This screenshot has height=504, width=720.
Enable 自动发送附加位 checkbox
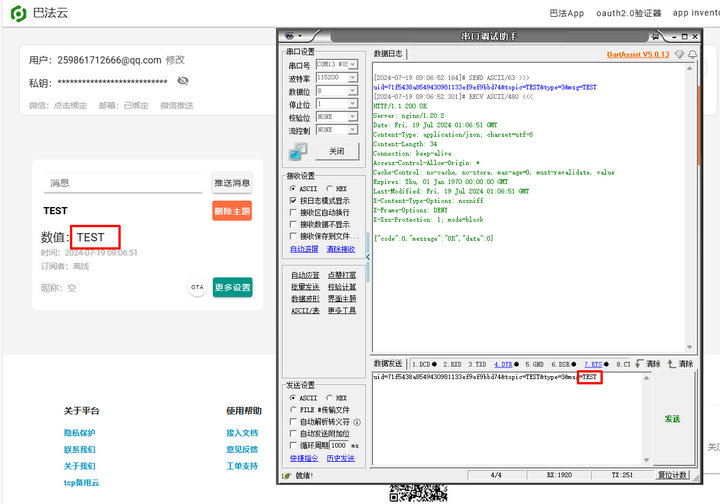292,434
